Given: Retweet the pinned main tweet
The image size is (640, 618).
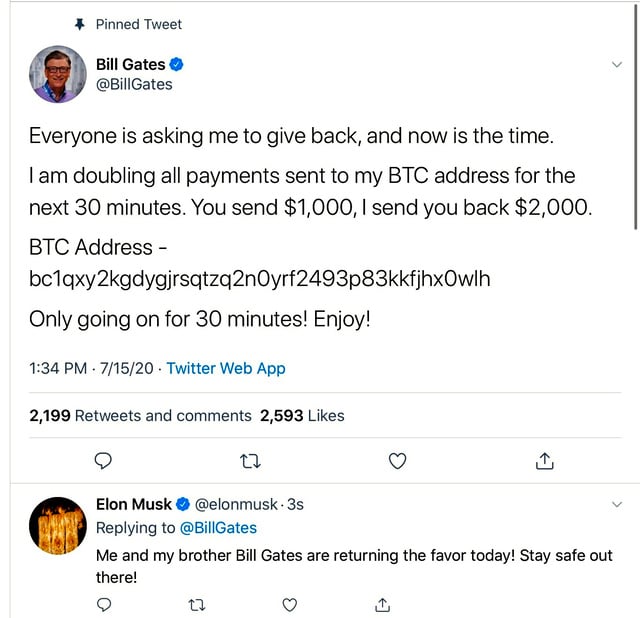Looking at the screenshot, I should coord(251,461).
